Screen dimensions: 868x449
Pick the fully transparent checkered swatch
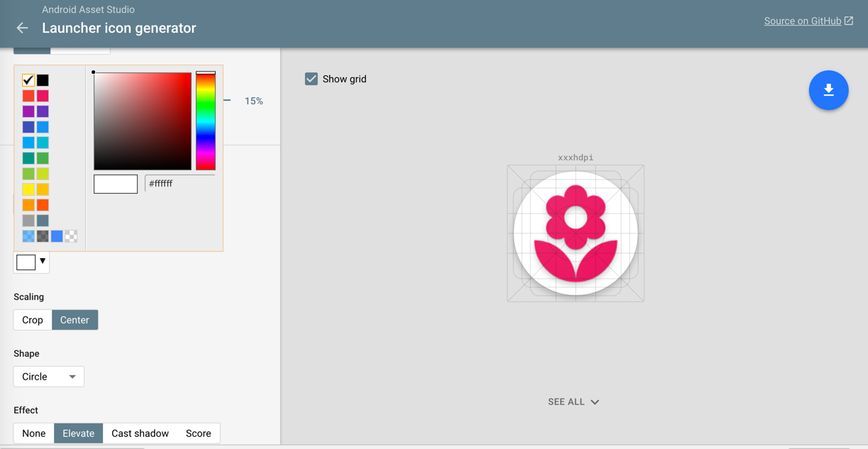click(x=71, y=236)
